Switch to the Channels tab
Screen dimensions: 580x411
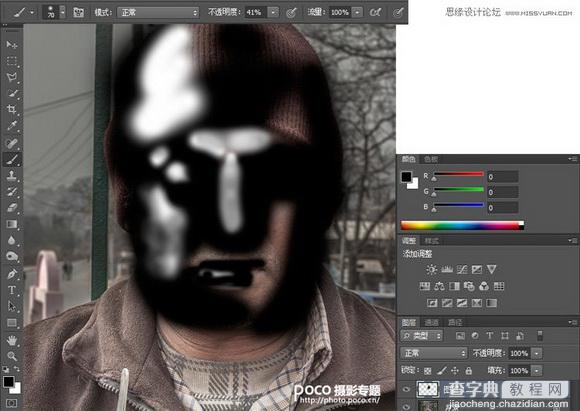click(x=431, y=323)
